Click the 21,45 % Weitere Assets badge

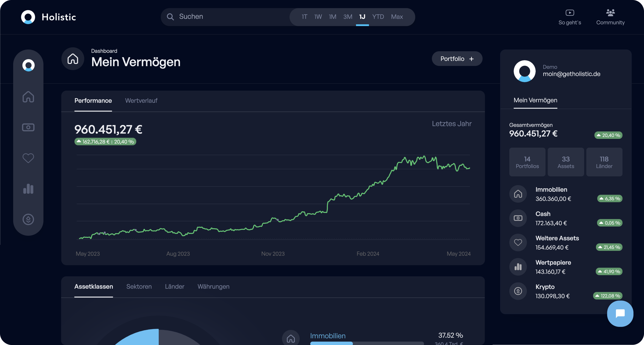click(609, 247)
